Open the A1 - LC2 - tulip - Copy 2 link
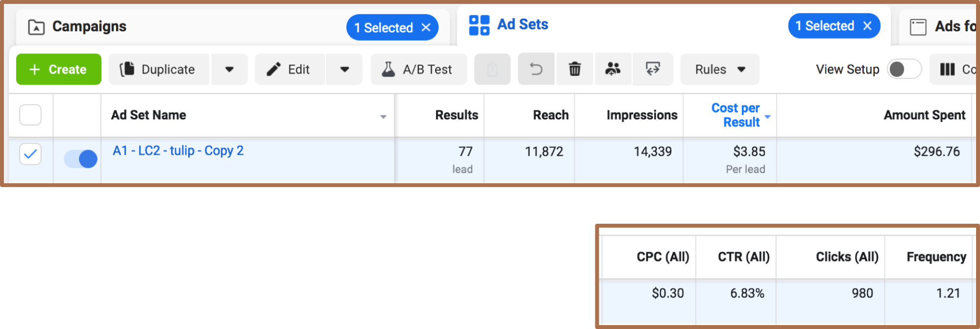 [x=178, y=151]
